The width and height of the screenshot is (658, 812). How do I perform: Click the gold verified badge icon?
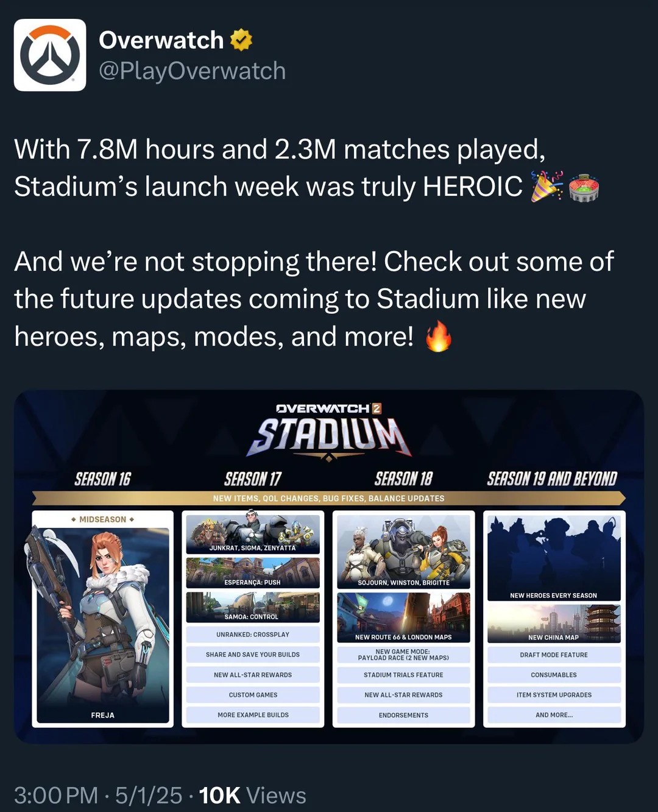pyautogui.click(x=241, y=40)
